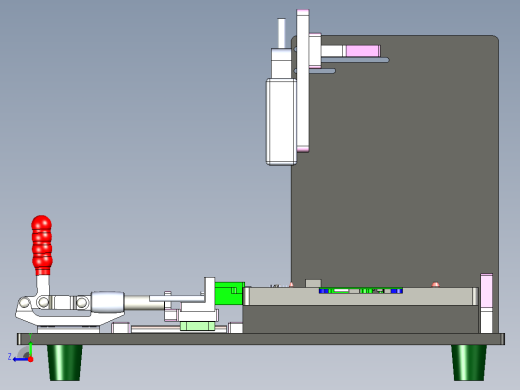Screen dimensions: 520x390
Task: Select the light gray horizontal tray plate
Action: pos(361,297)
